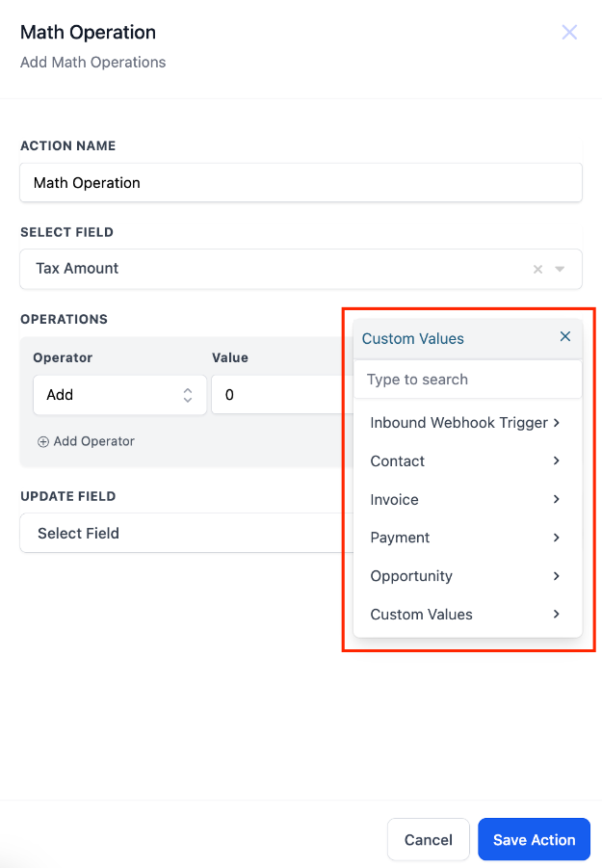This screenshot has width=602, height=868.
Task: Expand the Custom Values chevron arrow
Action: point(557,614)
